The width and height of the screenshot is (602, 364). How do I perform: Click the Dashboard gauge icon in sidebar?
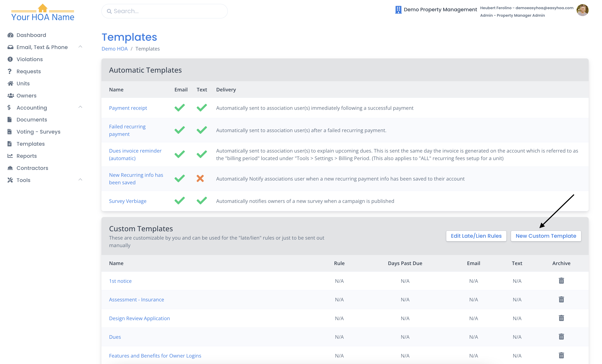tap(10, 35)
